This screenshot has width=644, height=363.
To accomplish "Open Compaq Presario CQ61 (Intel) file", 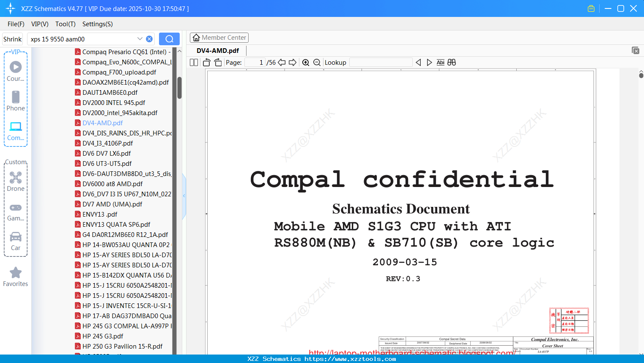I will coord(123,52).
